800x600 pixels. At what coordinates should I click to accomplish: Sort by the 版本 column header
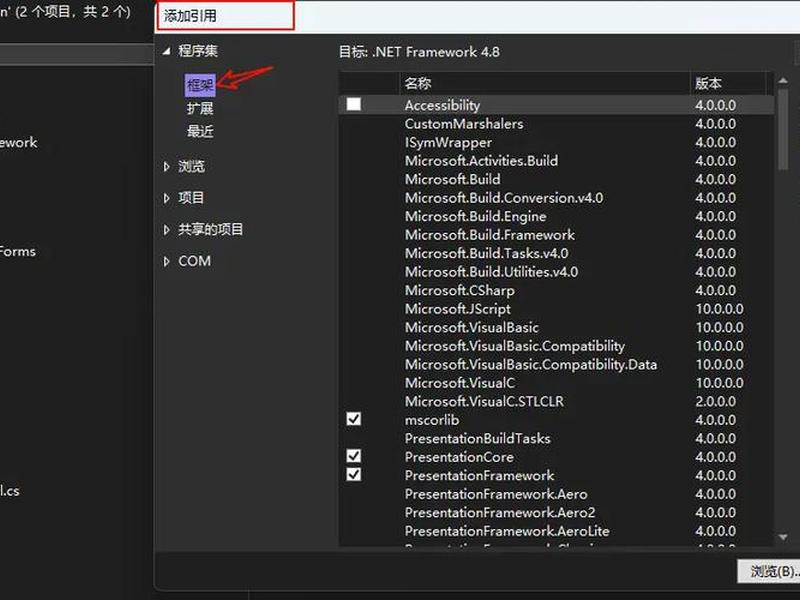click(x=728, y=83)
